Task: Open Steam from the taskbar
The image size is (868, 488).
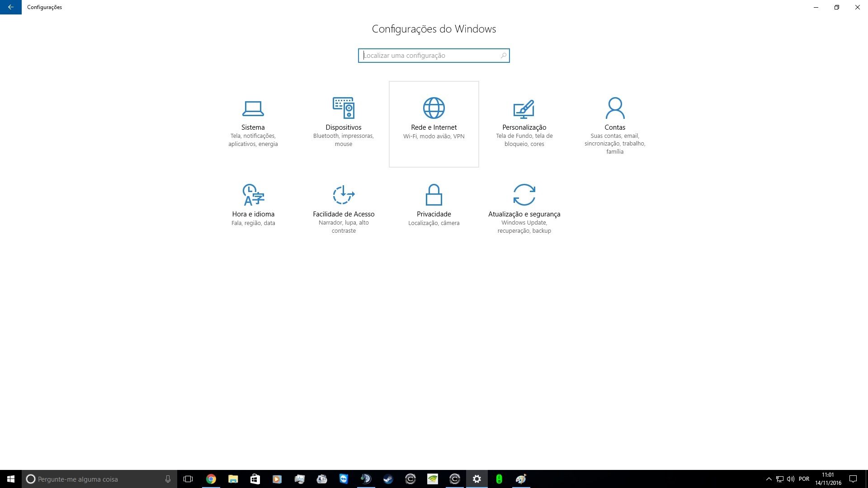Action: pos(388,479)
